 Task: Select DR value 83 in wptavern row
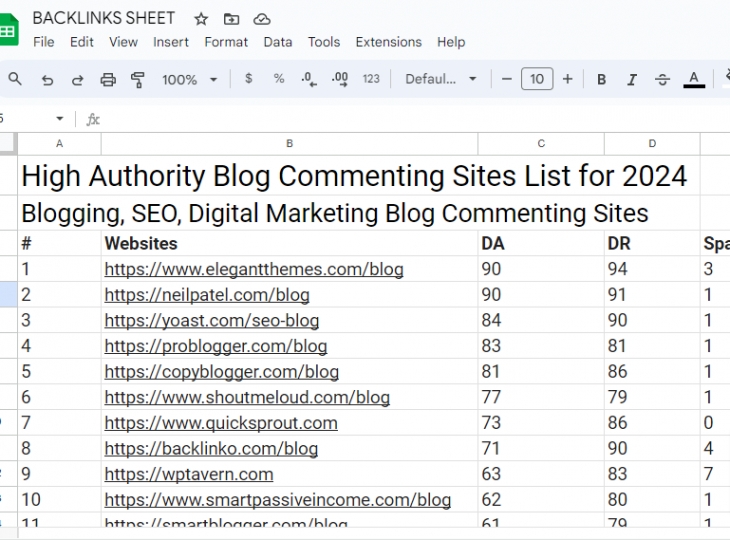coord(652,474)
